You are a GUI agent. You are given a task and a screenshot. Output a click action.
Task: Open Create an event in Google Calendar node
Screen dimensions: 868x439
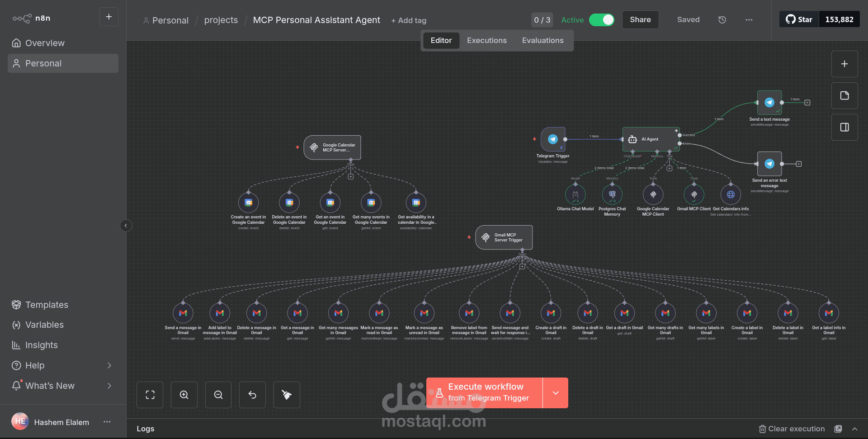click(x=249, y=203)
